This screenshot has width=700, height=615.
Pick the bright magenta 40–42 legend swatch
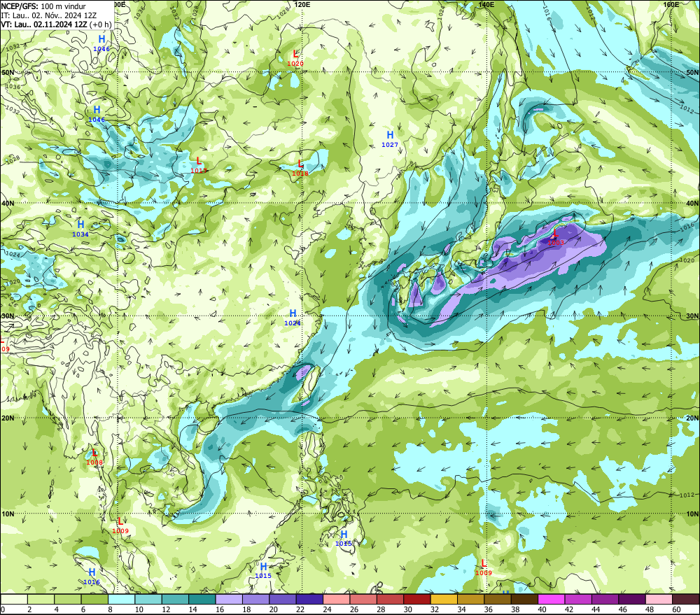[552, 599]
